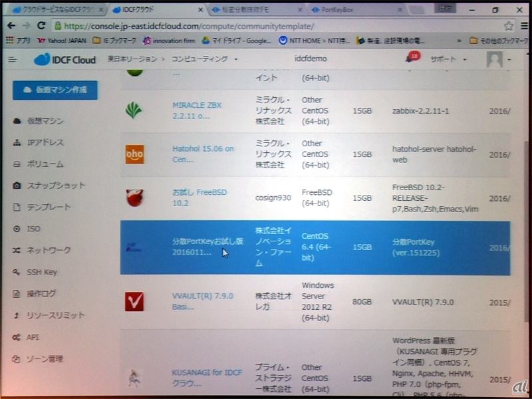This screenshot has height=399, width=532.
Task: Click the gears icon beside API
Action: pos(16,337)
